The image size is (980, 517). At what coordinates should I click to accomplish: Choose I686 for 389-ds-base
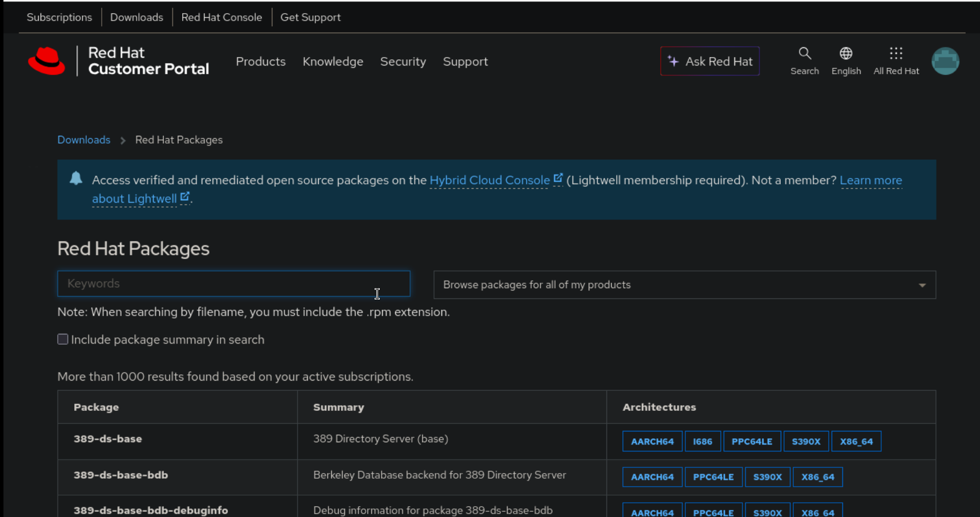(x=702, y=441)
